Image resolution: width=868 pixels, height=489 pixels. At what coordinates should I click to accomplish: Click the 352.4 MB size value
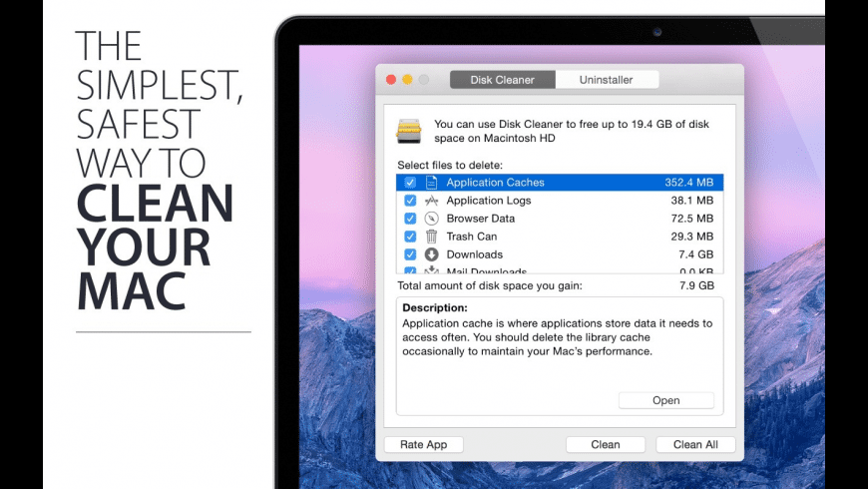coord(688,183)
